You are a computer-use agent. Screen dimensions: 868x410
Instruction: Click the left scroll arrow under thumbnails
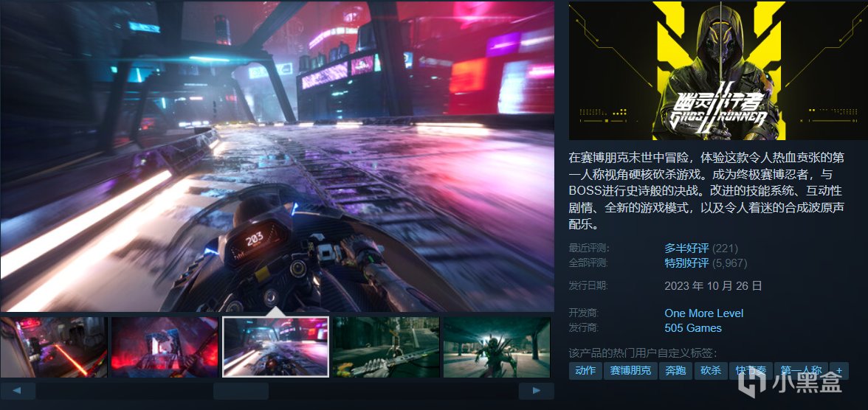tap(18, 391)
